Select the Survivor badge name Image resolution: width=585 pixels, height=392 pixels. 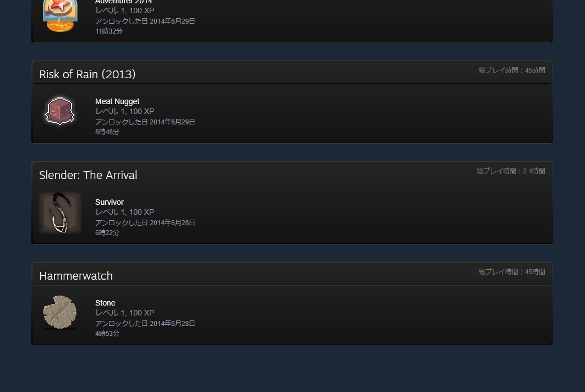coord(110,203)
